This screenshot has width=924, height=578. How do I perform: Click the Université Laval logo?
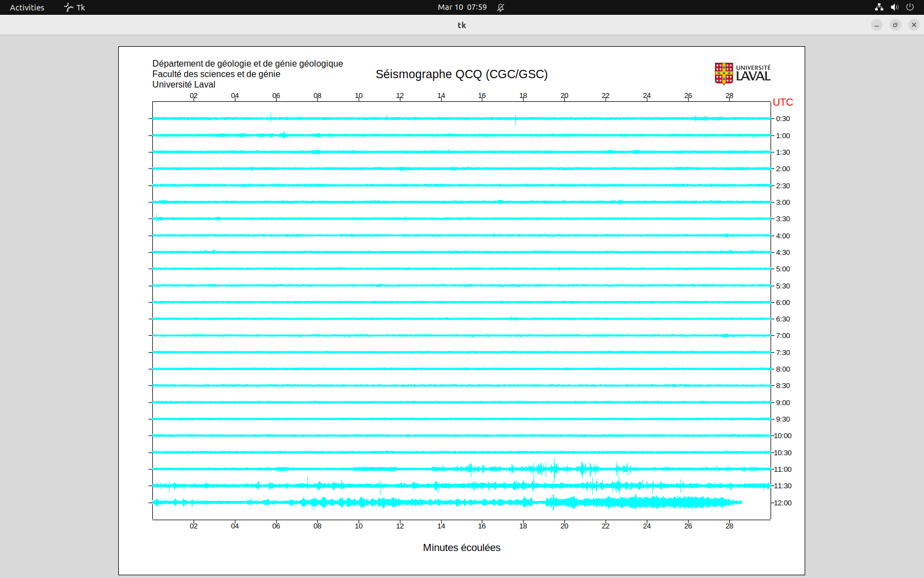pos(743,73)
